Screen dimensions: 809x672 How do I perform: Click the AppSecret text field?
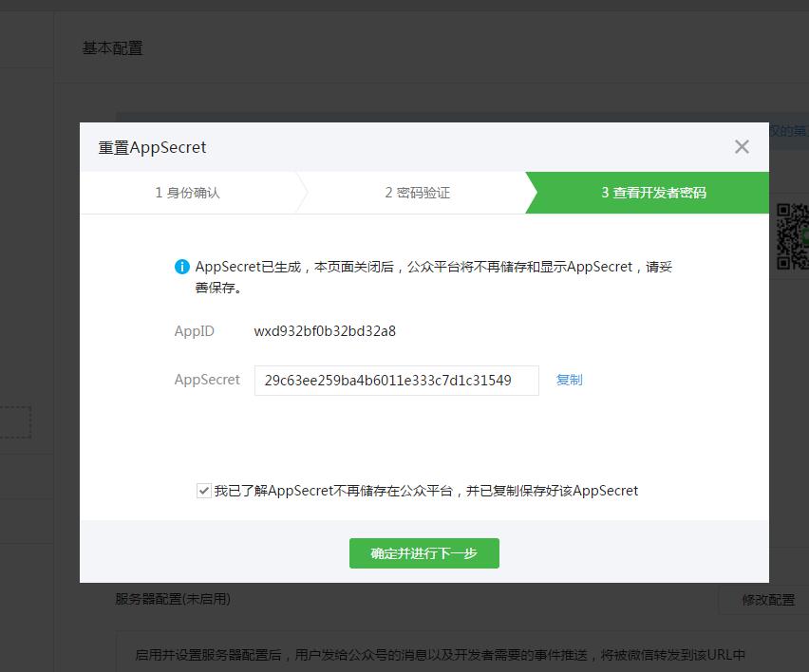coord(396,381)
